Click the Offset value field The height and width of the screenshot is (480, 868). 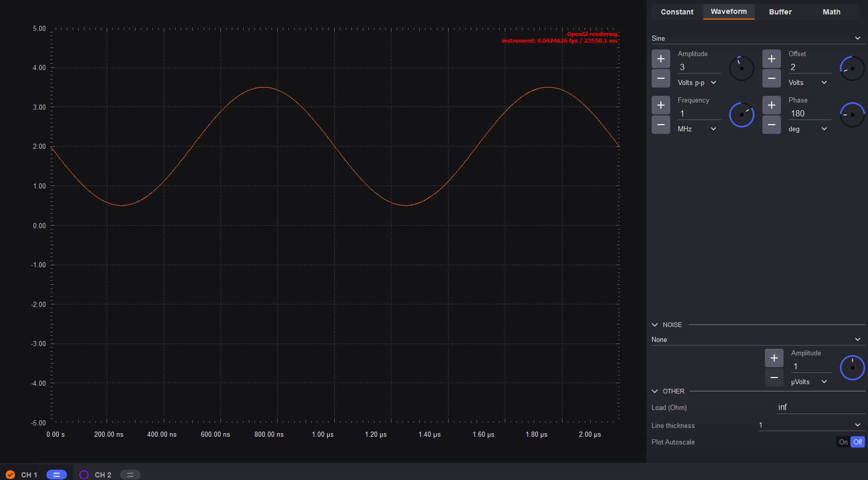coord(810,67)
